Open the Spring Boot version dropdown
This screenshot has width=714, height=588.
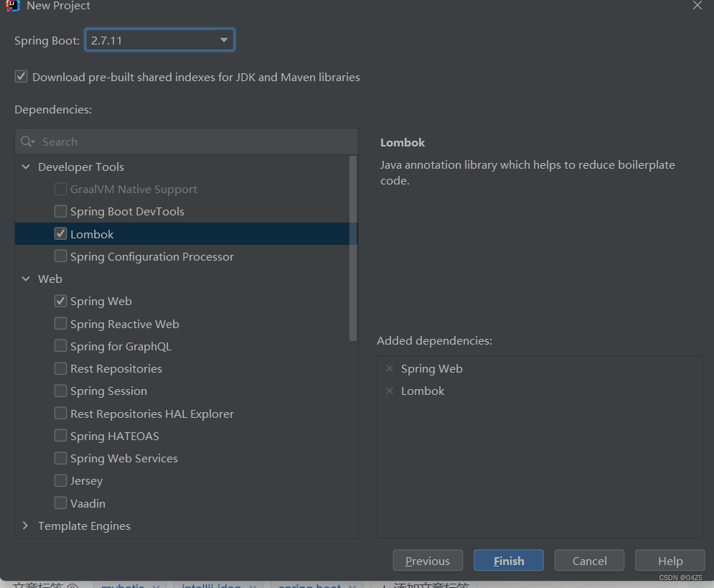click(222, 39)
